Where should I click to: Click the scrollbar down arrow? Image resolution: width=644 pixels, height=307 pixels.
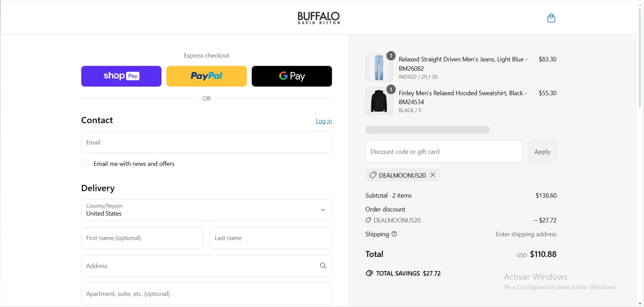tap(640, 304)
